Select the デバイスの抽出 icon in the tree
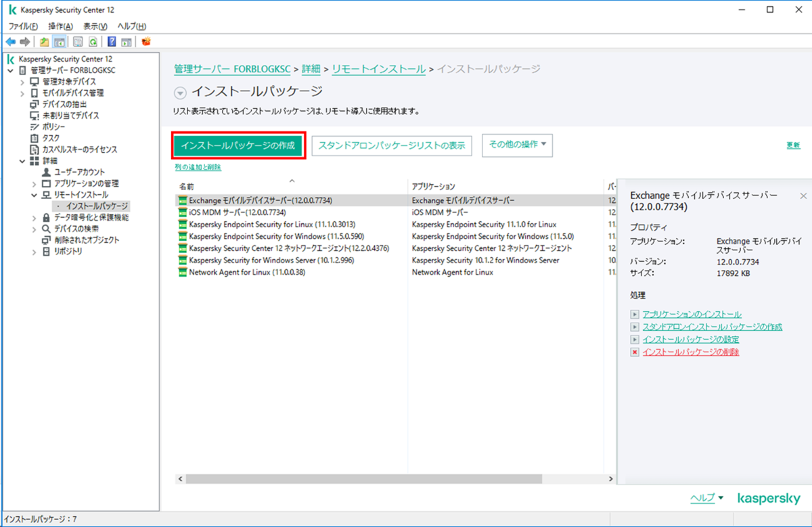The image size is (812, 527). click(x=35, y=104)
